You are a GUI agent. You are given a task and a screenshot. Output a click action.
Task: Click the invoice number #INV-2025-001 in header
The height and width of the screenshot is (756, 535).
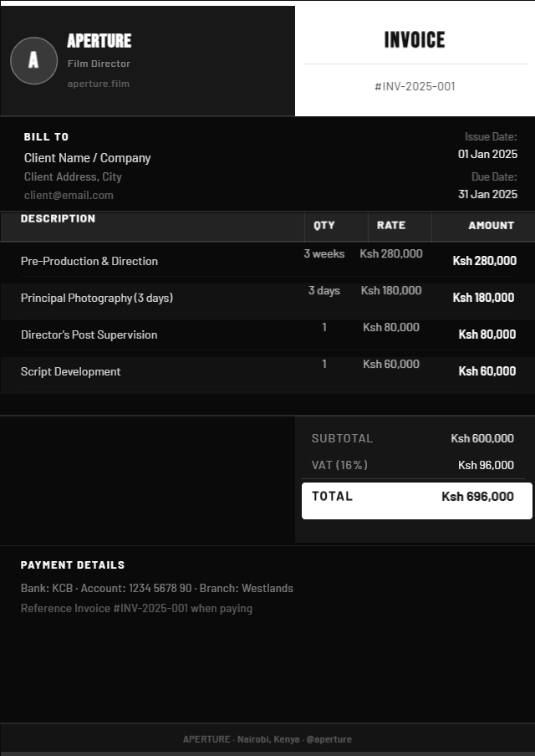click(415, 86)
